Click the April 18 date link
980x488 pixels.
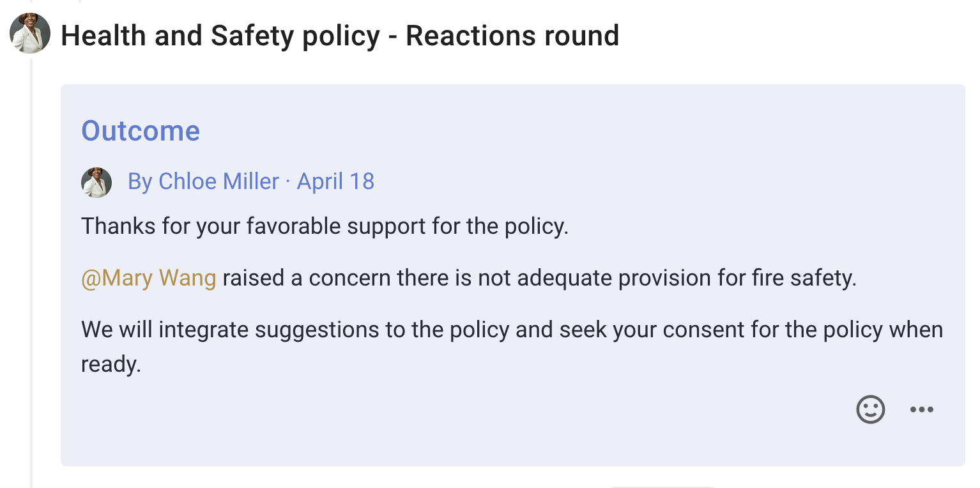pyautogui.click(x=336, y=181)
